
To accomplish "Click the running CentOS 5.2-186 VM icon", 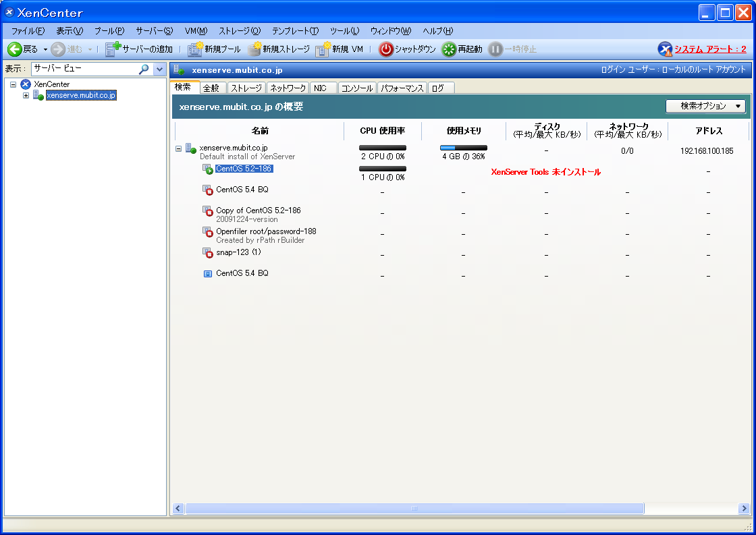I will [x=208, y=169].
